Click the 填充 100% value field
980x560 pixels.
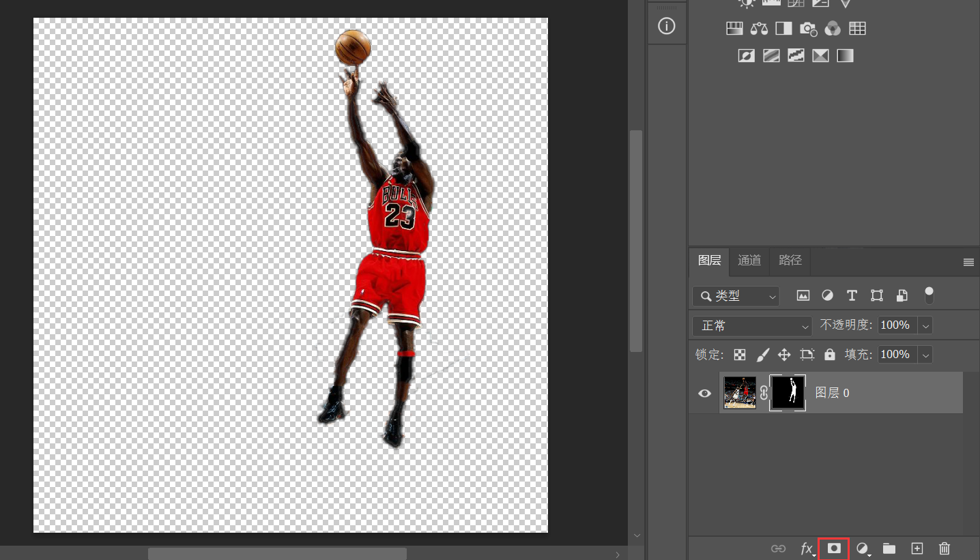click(x=897, y=355)
